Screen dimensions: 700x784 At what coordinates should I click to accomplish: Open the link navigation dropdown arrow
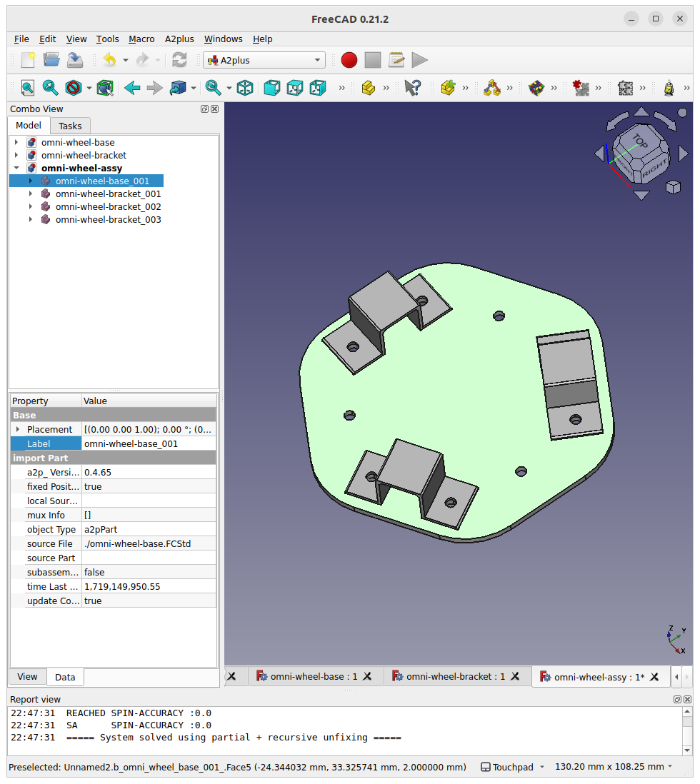(193, 88)
